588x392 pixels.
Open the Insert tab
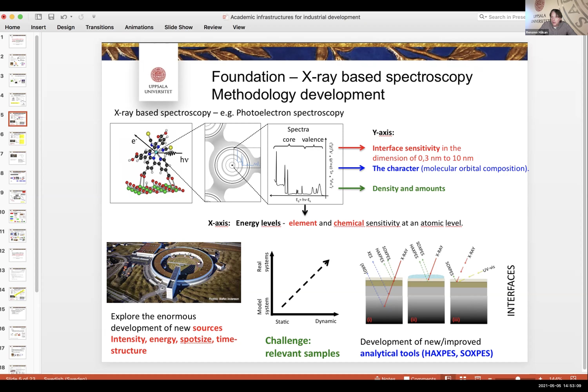(x=38, y=27)
